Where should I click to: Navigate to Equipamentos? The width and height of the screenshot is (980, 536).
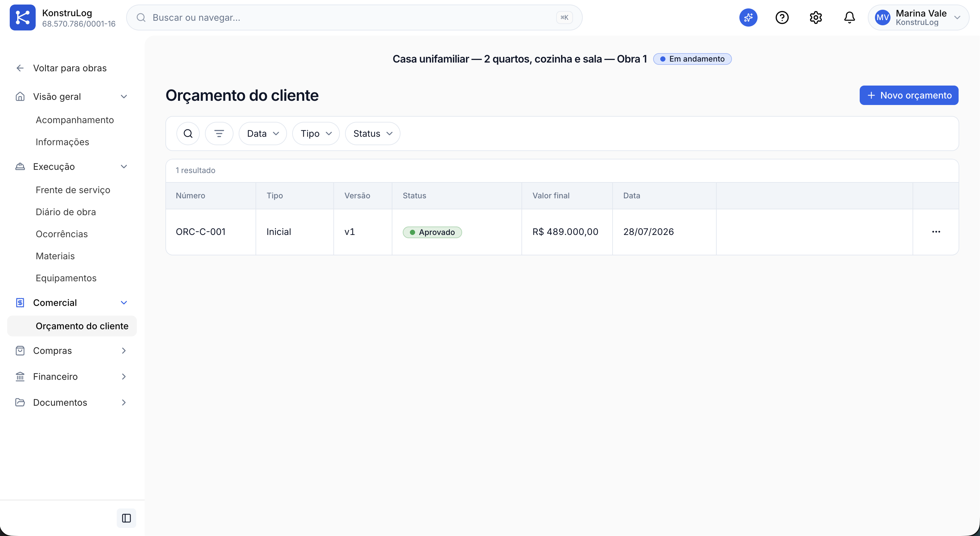[66, 278]
